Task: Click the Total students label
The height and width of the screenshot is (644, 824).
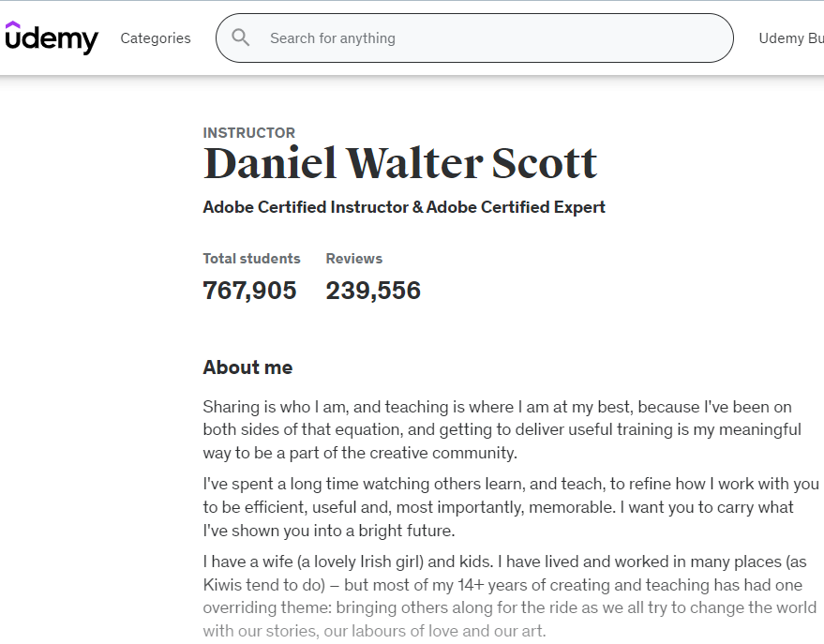Action: coord(251,259)
